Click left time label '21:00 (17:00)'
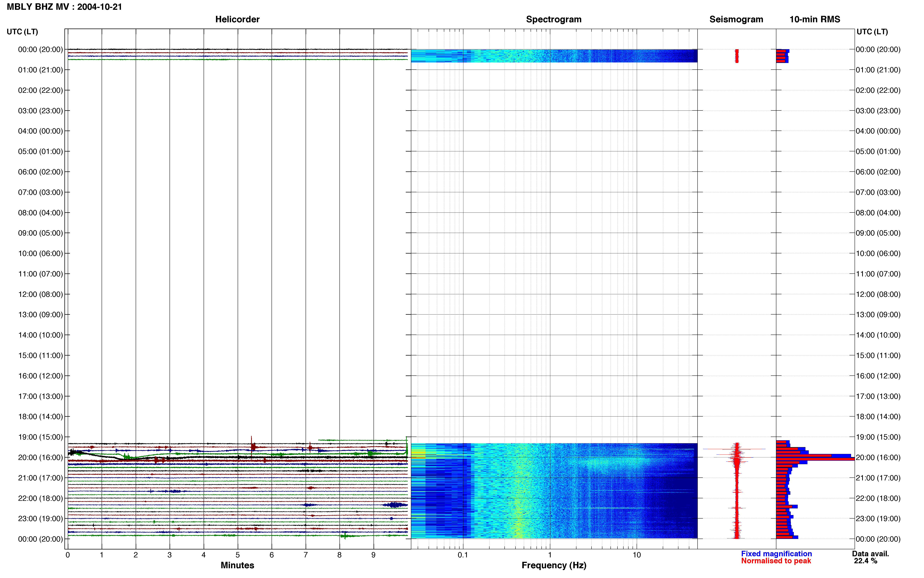The image size is (924, 578). click(x=41, y=478)
